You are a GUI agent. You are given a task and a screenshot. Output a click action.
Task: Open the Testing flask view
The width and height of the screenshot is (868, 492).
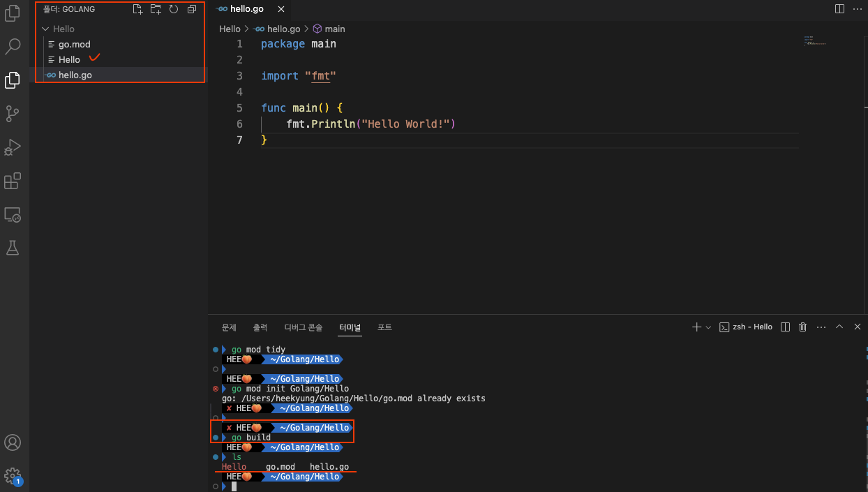(x=13, y=248)
